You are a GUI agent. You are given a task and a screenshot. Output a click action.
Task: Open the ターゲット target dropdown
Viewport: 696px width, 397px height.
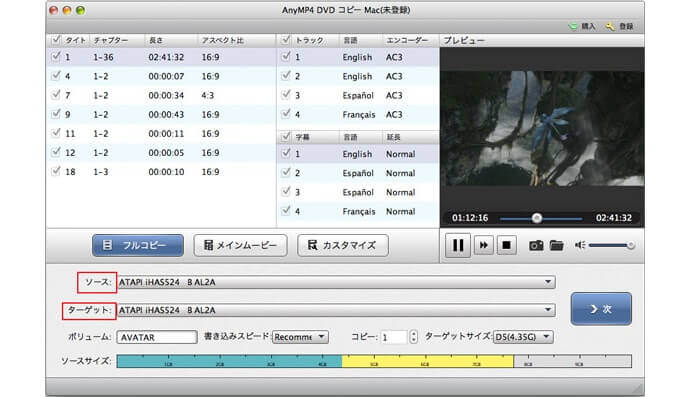coord(336,310)
